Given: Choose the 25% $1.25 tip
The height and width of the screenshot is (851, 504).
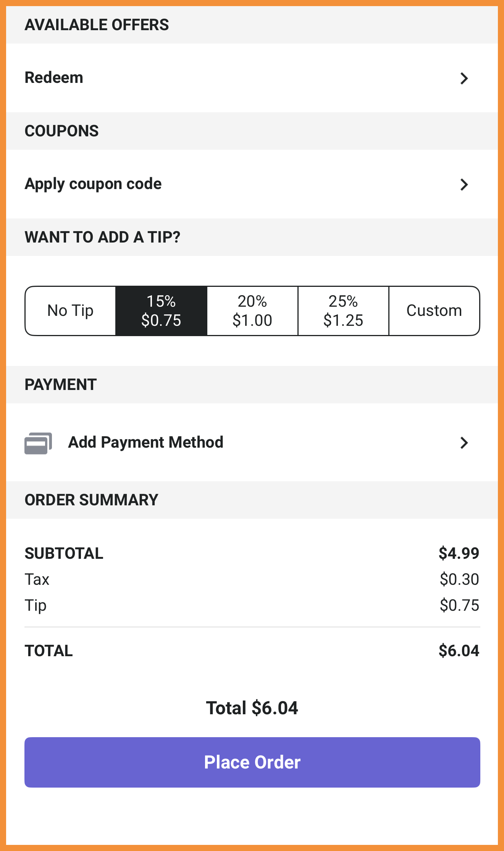Looking at the screenshot, I should 343,311.
